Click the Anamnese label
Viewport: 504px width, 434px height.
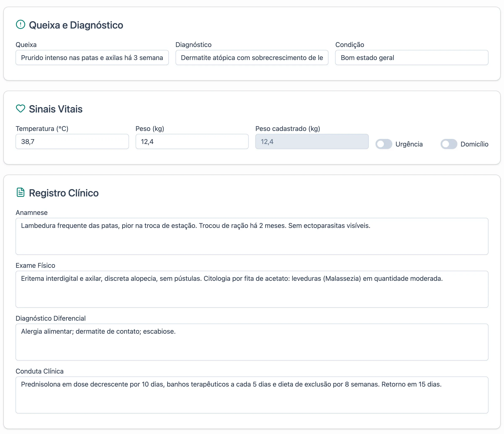32,213
